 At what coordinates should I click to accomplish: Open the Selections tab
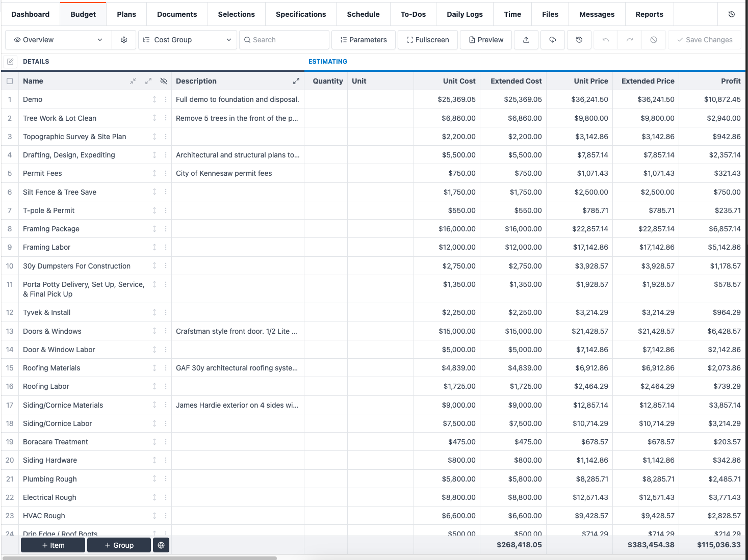coord(236,14)
